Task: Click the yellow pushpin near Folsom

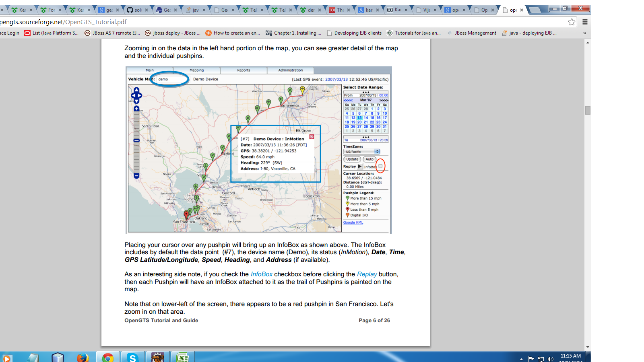Action: 302,90
